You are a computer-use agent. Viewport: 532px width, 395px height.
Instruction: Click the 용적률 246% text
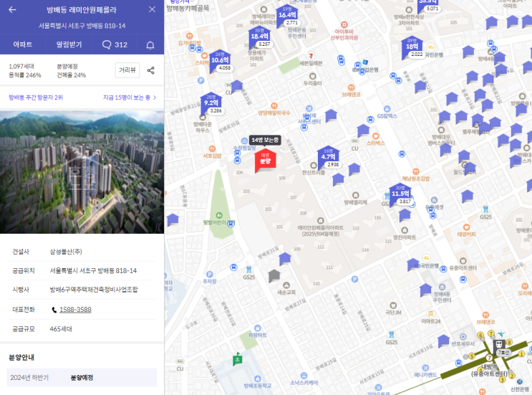click(25, 75)
